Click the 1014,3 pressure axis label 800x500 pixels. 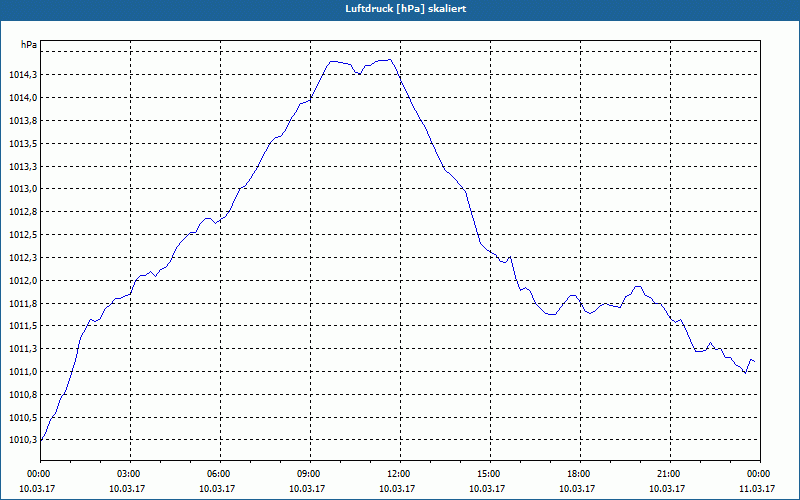pyautogui.click(x=23, y=75)
